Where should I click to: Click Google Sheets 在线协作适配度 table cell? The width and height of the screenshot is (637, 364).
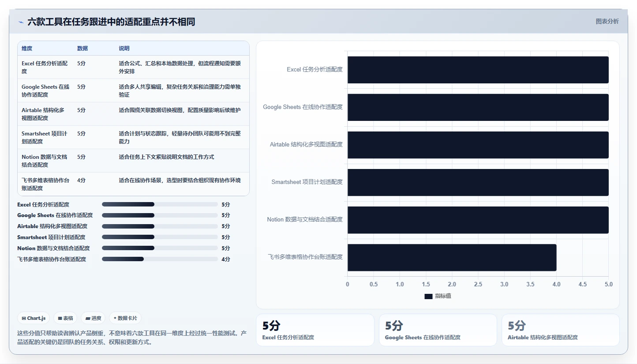click(45, 90)
